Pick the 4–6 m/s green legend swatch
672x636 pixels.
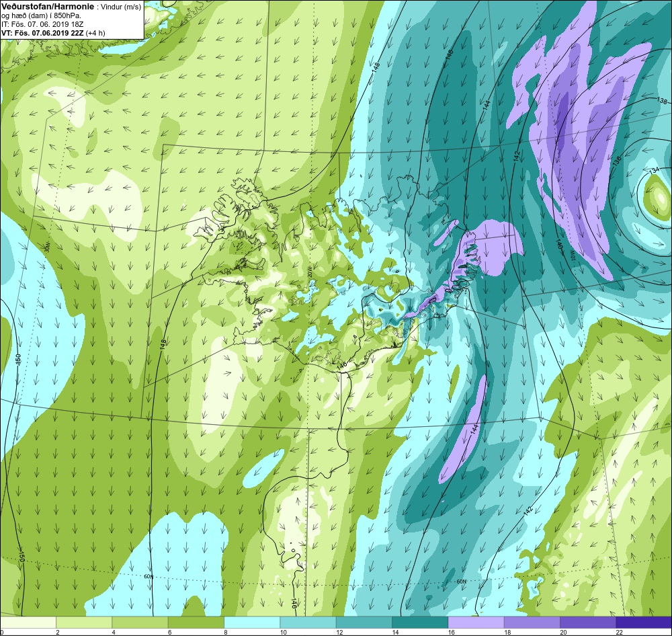[140, 622]
